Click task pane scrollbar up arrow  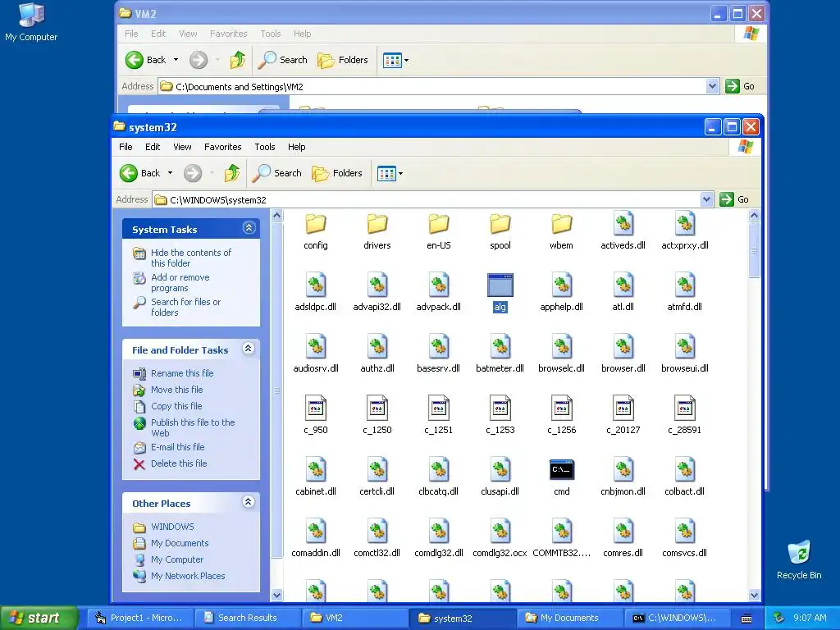(277, 216)
